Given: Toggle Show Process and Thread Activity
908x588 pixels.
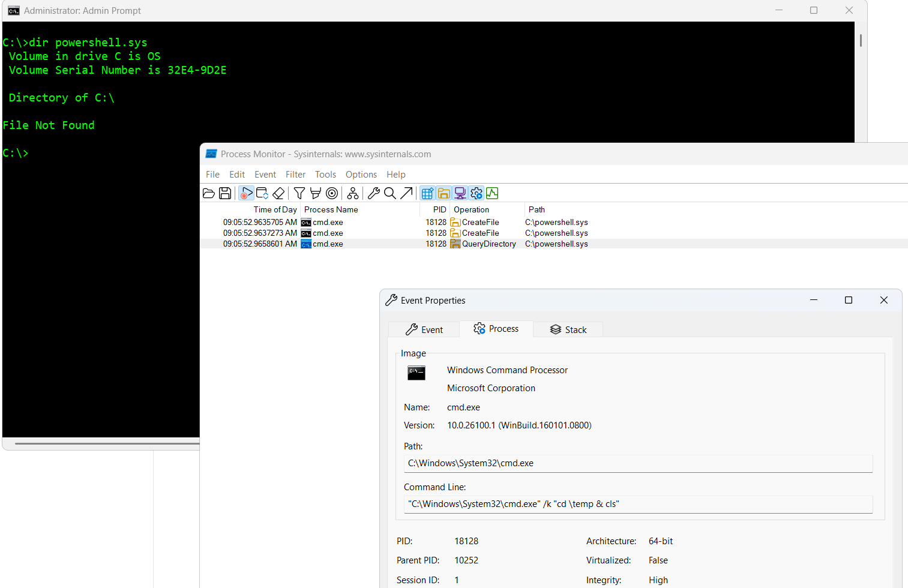Looking at the screenshot, I should pyautogui.click(x=476, y=193).
